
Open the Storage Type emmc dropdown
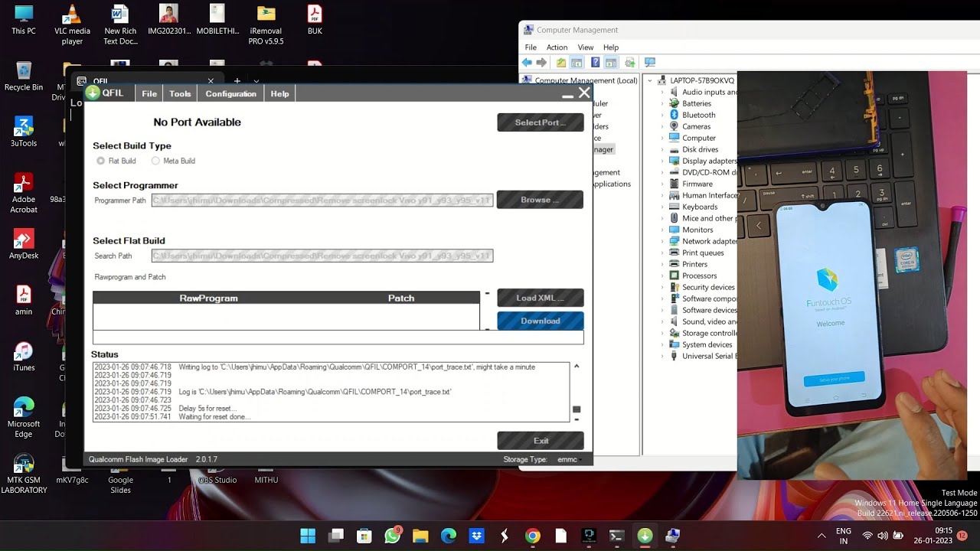[569, 459]
